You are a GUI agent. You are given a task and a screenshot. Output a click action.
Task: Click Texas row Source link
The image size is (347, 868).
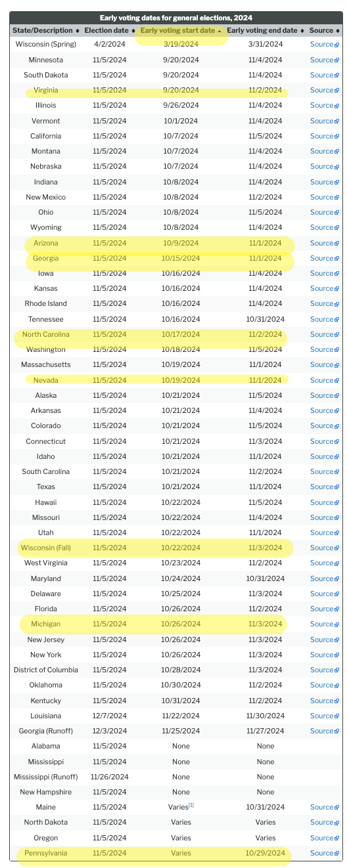point(324,487)
